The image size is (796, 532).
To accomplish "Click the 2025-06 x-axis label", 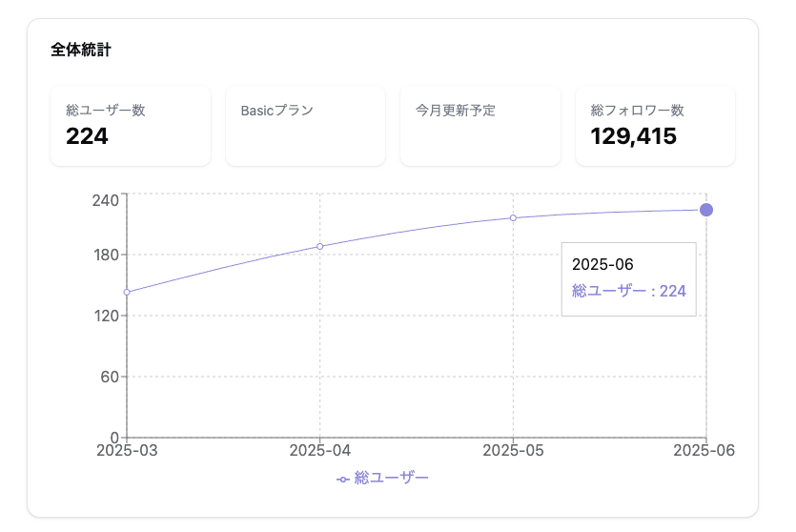I will (x=704, y=450).
